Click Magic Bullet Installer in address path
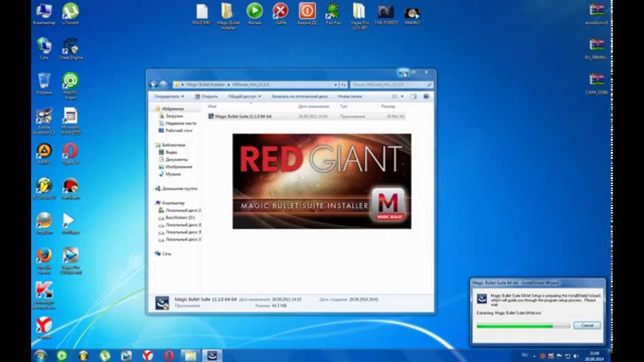This screenshot has width=644, height=362. tap(205, 84)
